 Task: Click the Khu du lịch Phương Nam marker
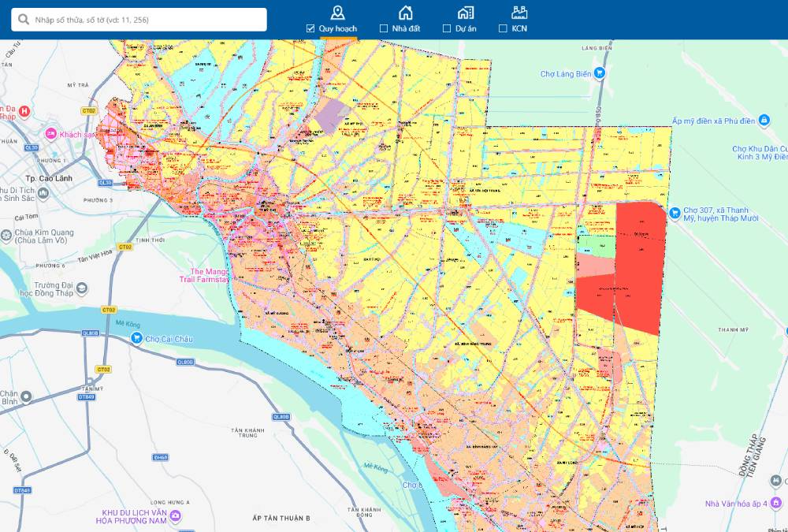coord(174,516)
